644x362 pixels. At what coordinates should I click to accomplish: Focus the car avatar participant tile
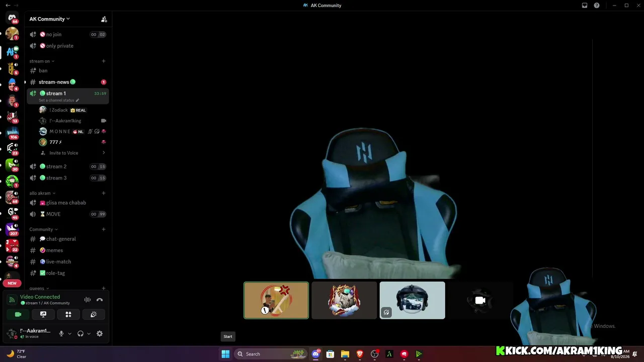pyautogui.click(x=412, y=300)
